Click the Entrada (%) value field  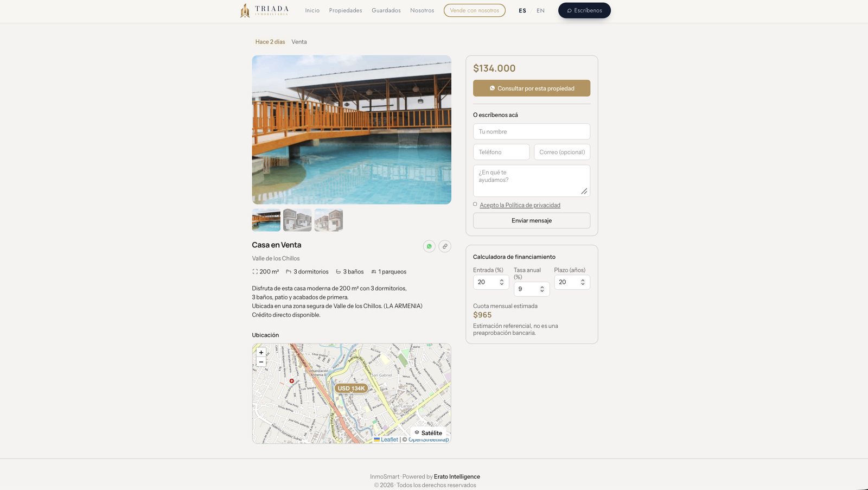[x=491, y=282]
